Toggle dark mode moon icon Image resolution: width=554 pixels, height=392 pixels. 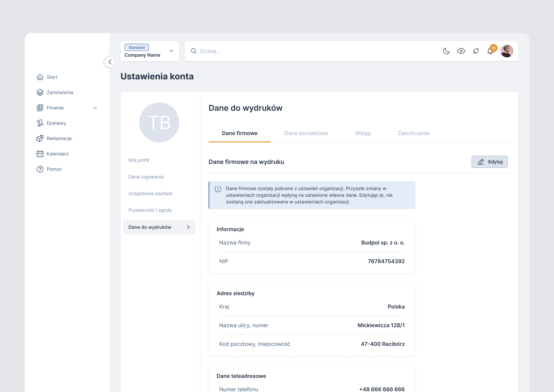pyautogui.click(x=446, y=51)
